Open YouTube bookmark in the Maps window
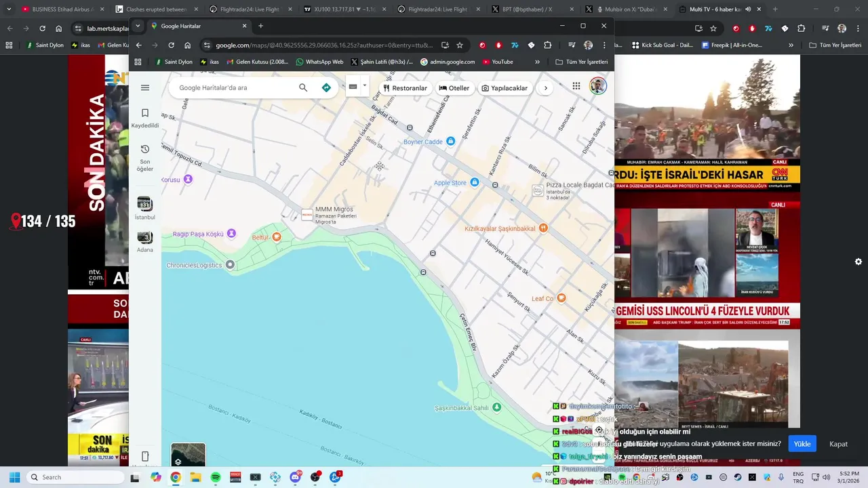The image size is (868, 488). coord(498,62)
